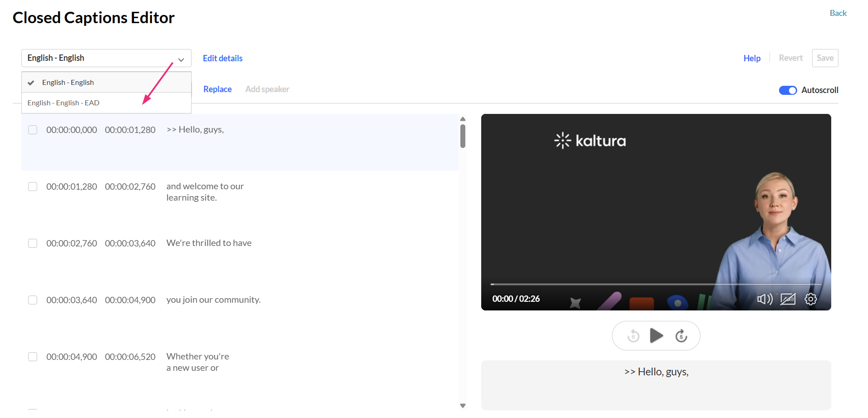This screenshot has height=418, width=868.
Task: Click the video preview with the presenter
Action: coord(656,212)
